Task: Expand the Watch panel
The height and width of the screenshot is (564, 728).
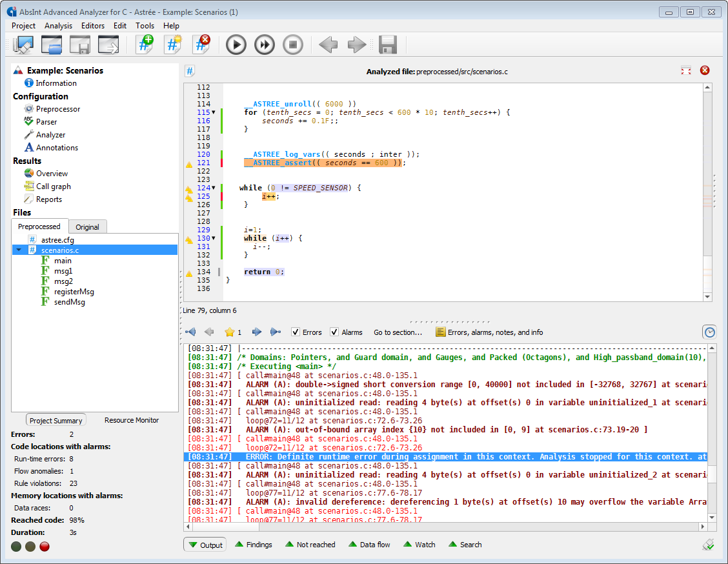Action: pyautogui.click(x=420, y=545)
